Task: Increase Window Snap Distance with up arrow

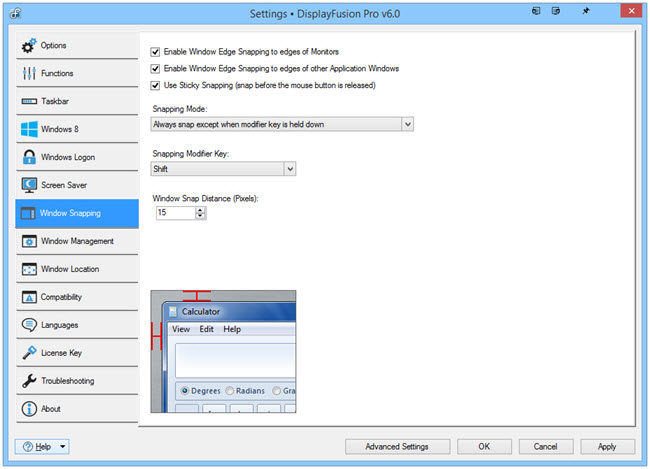Action: (x=201, y=210)
